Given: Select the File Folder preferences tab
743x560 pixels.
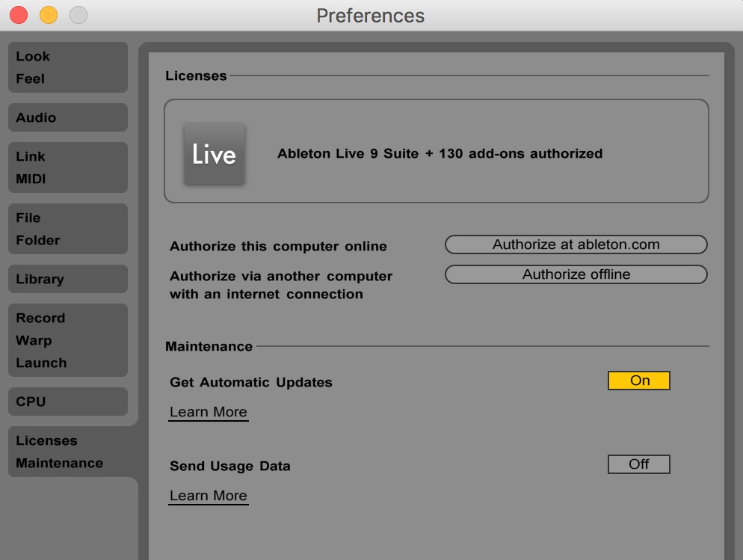Looking at the screenshot, I should [x=68, y=229].
